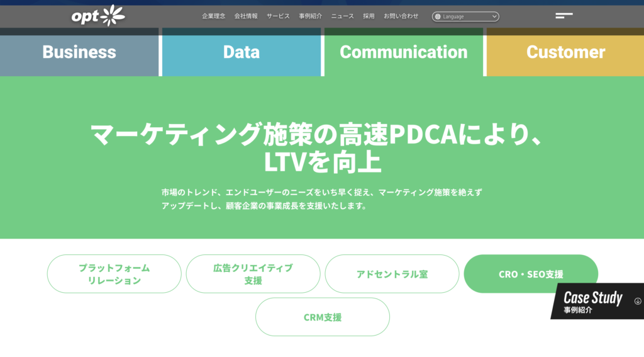Click the down-arrow circle icon on Case Study
This screenshot has height=357, width=644.
[638, 301]
